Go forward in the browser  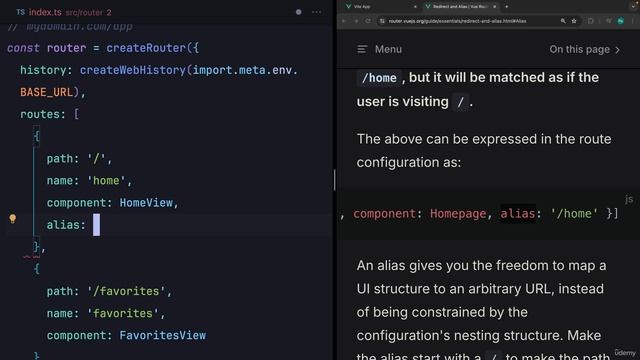pos(356,21)
